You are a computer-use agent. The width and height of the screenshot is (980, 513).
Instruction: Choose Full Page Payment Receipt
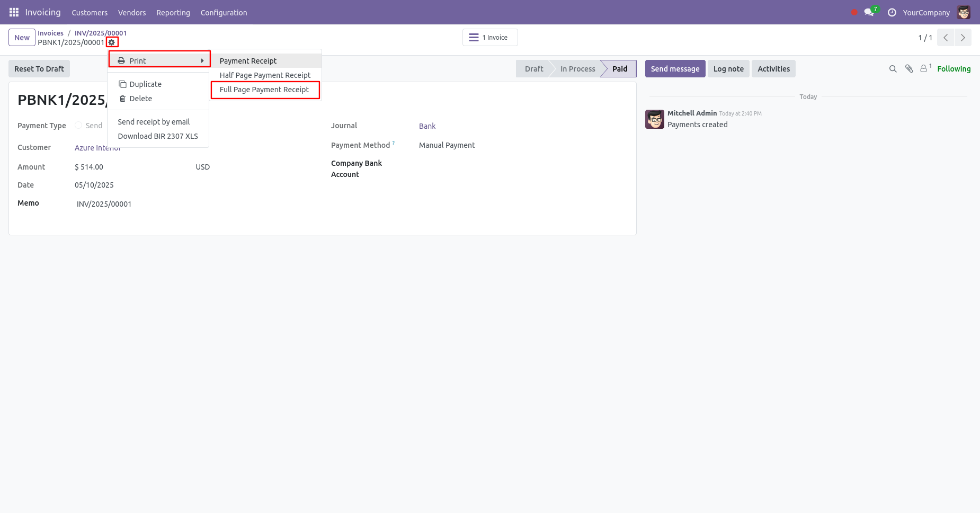265,90
